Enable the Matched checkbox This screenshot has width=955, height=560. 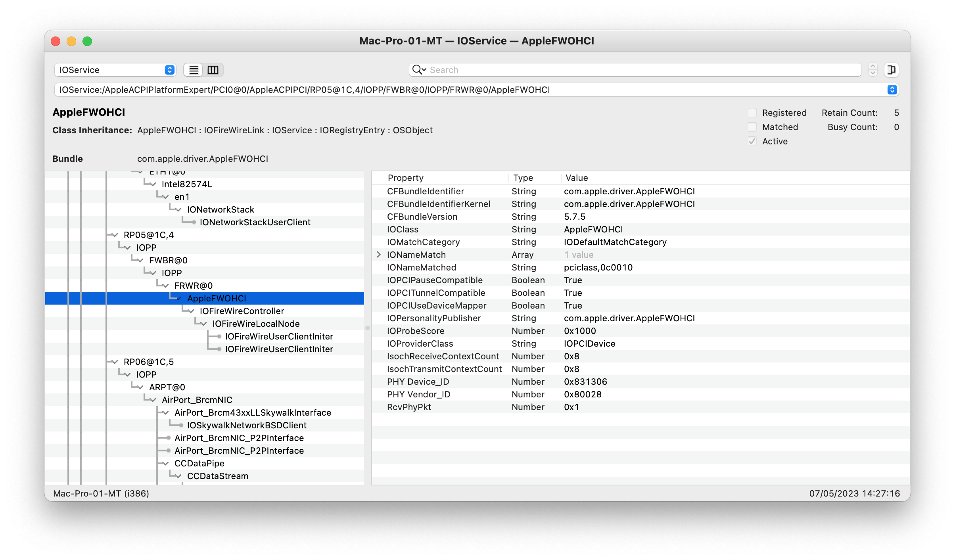pyautogui.click(x=752, y=127)
